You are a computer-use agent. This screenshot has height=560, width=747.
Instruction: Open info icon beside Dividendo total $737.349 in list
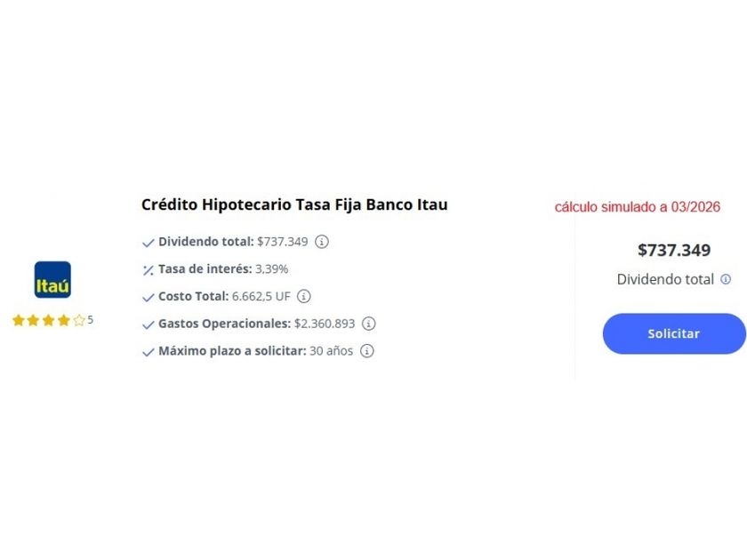tap(322, 242)
